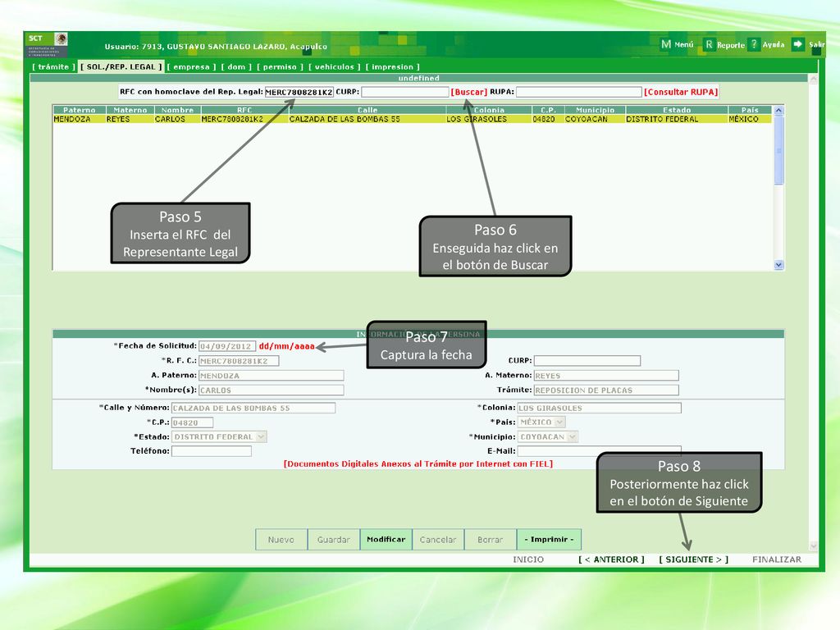Click the C.P. field in the form
Viewport: 840px width, 630px height.
(x=192, y=422)
